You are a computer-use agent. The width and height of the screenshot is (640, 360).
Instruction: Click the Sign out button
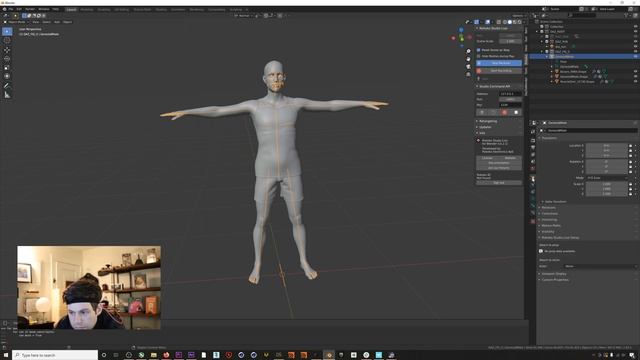click(499, 183)
